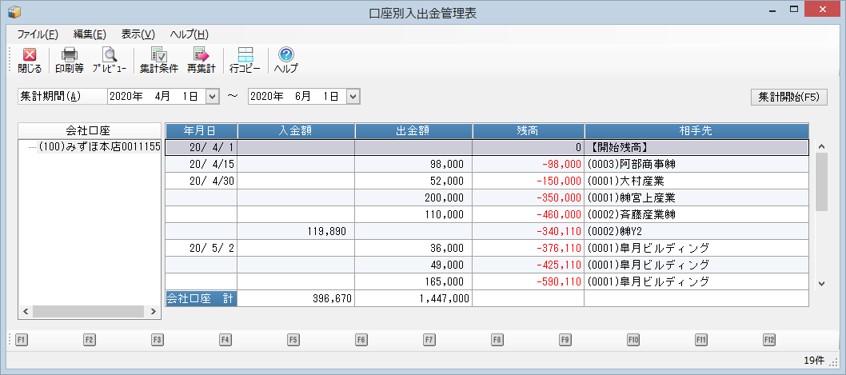Viewport: 846px width, 375px height.
Task: Click the 残高 column header
Action: pyautogui.click(x=528, y=131)
